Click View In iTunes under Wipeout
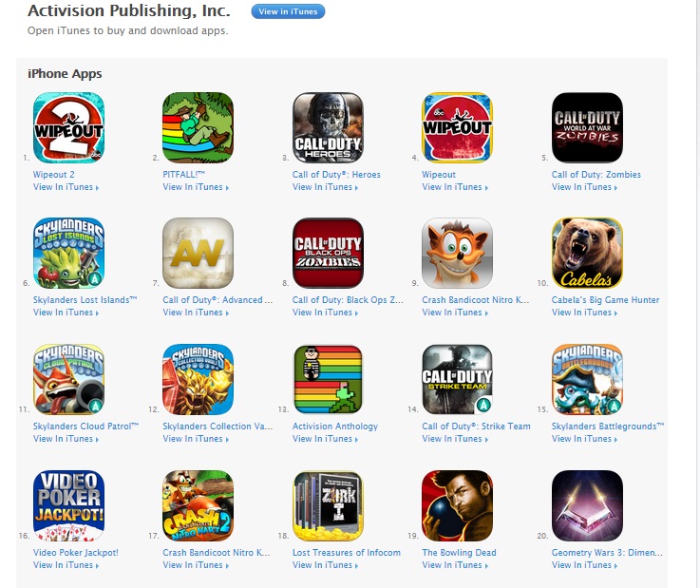This screenshot has height=588, width=700. point(455,187)
